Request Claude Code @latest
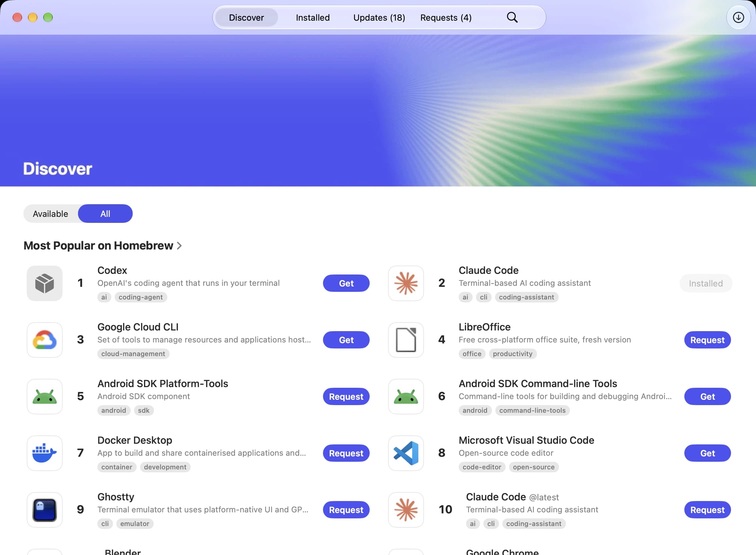The width and height of the screenshot is (756, 555). (707, 510)
